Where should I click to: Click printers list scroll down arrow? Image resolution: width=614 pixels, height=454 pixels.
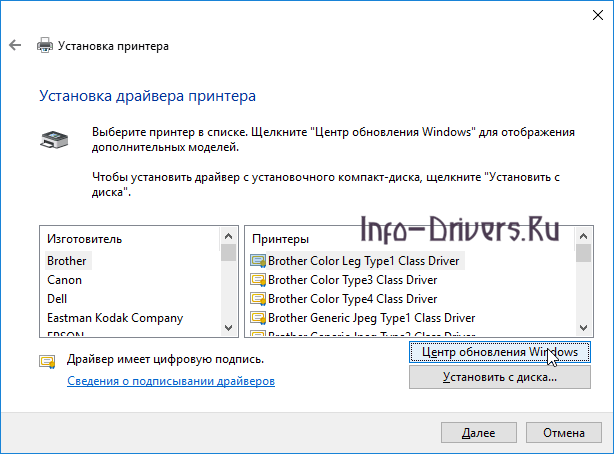point(583,327)
